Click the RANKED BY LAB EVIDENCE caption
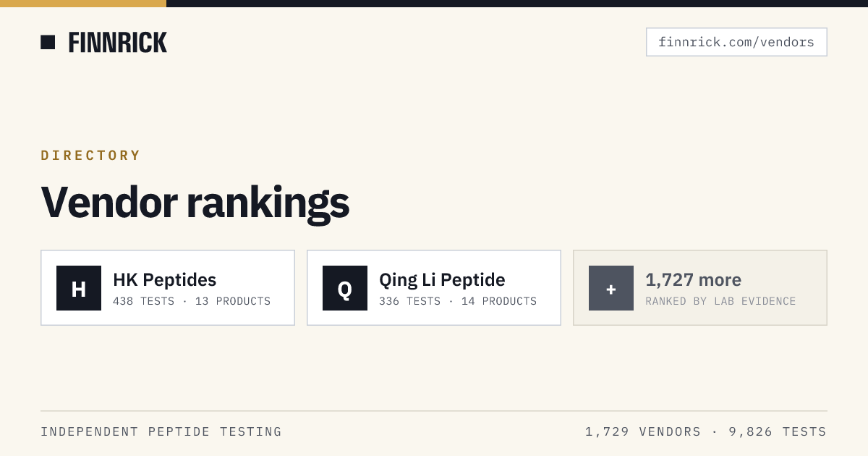 pos(720,301)
